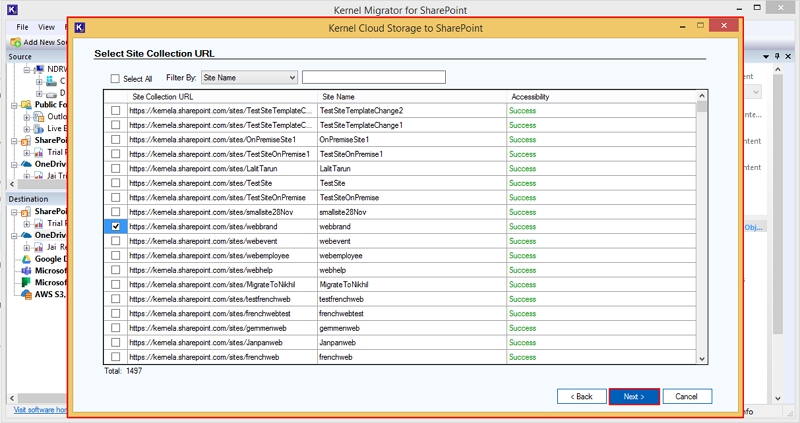Click the Trial site icon under Source SharePoint

pos(39,152)
